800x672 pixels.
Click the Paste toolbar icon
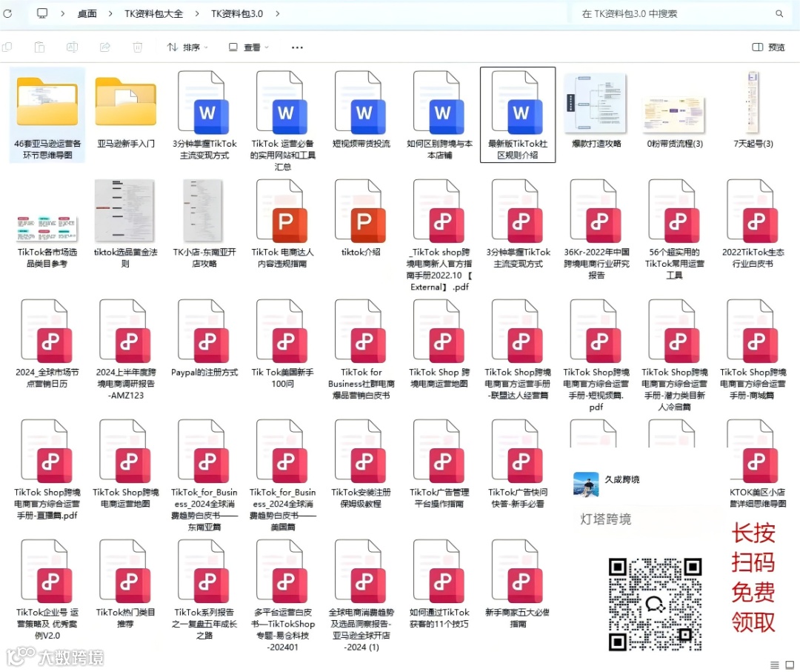39,47
